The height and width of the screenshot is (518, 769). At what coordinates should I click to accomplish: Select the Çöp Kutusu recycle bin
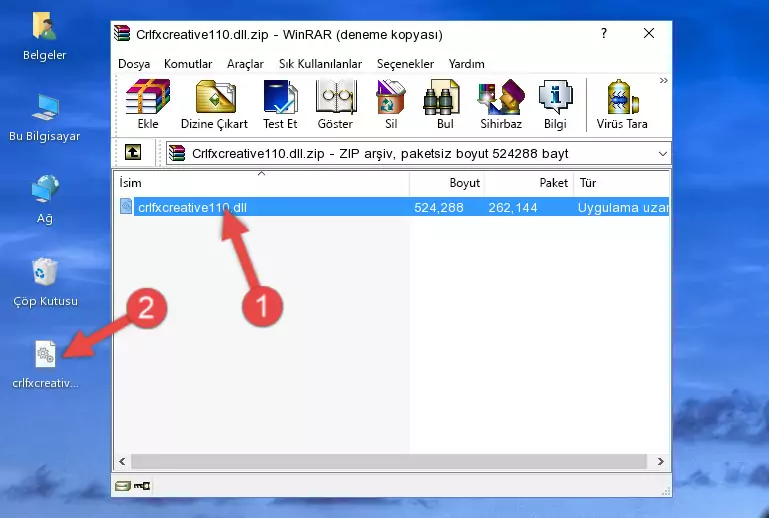pos(45,283)
